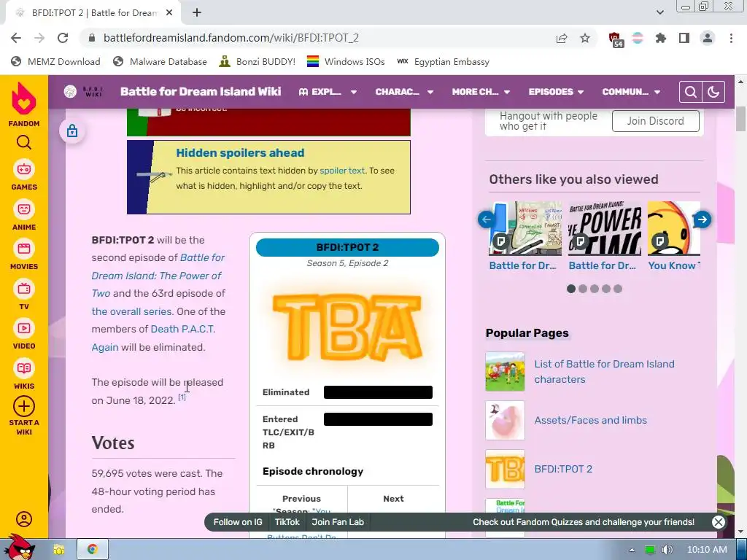Open the TV section icon
Screen dimensions: 747x560
point(24,289)
